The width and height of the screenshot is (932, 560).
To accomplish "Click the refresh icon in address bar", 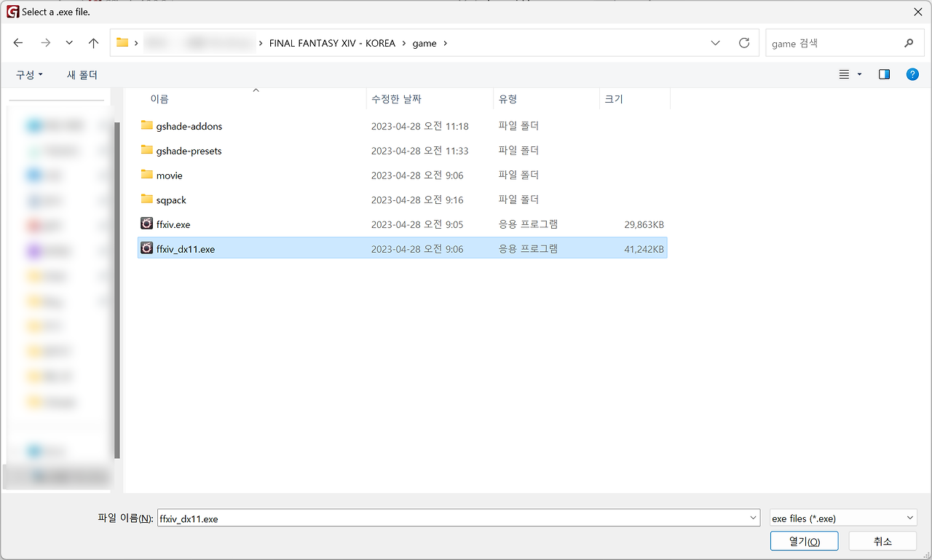I will pos(744,43).
